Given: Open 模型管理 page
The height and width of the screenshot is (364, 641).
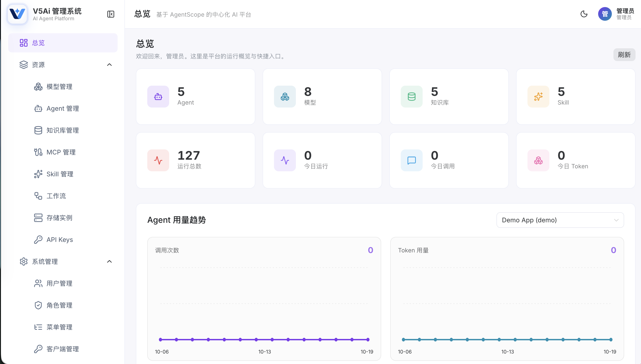Looking at the screenshot, I should point(59,87).
